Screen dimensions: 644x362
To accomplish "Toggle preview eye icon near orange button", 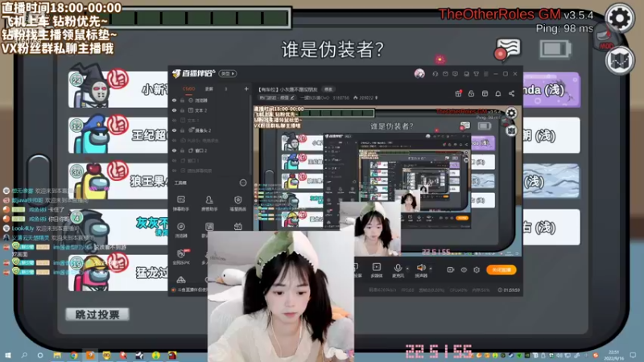I will click(x=464, y=269).
